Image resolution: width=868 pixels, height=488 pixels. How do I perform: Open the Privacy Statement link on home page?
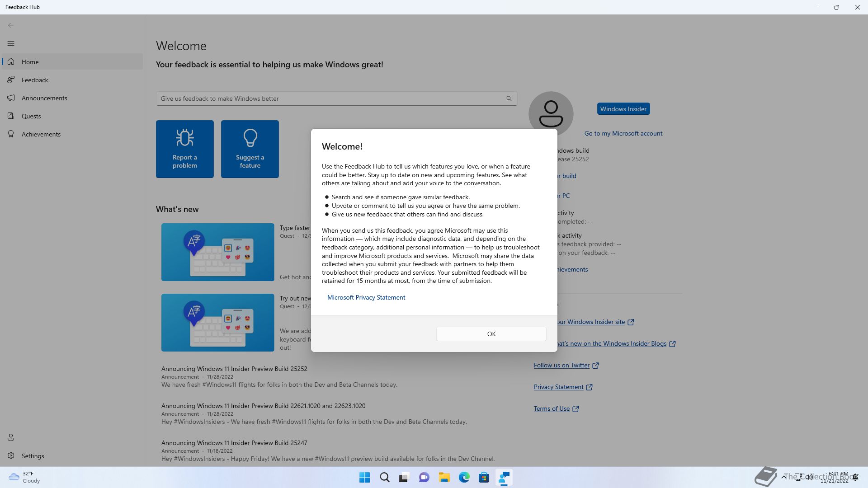(x=558, y=387)
